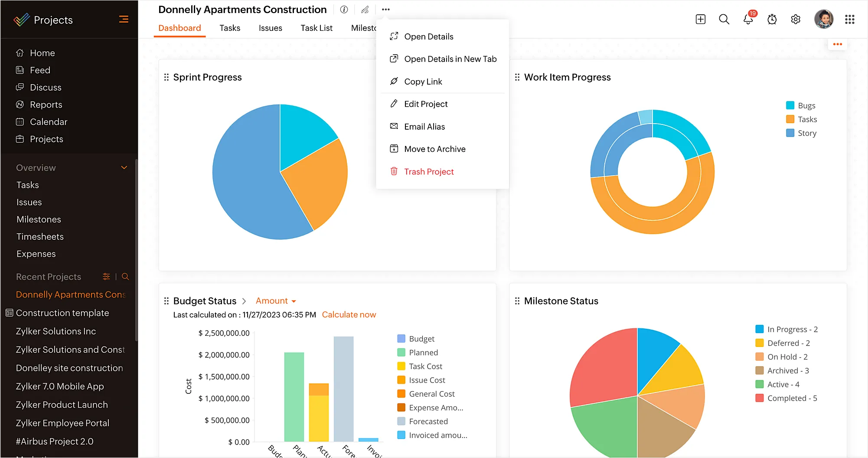
Task: Collapse the Overview section chevron
Action: [124, 167]
